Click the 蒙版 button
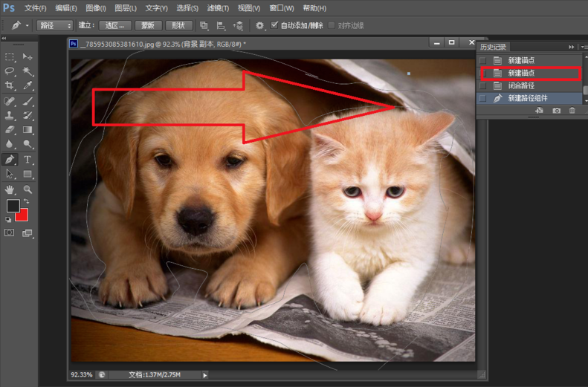Image resolution: width=588 pixels, height=387 pixels. tap(148, 25)
